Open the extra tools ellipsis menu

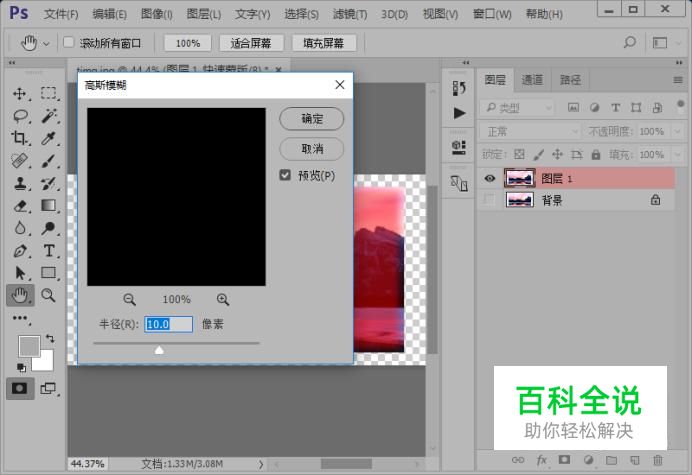pyautogui.click(x=20, y=318)
